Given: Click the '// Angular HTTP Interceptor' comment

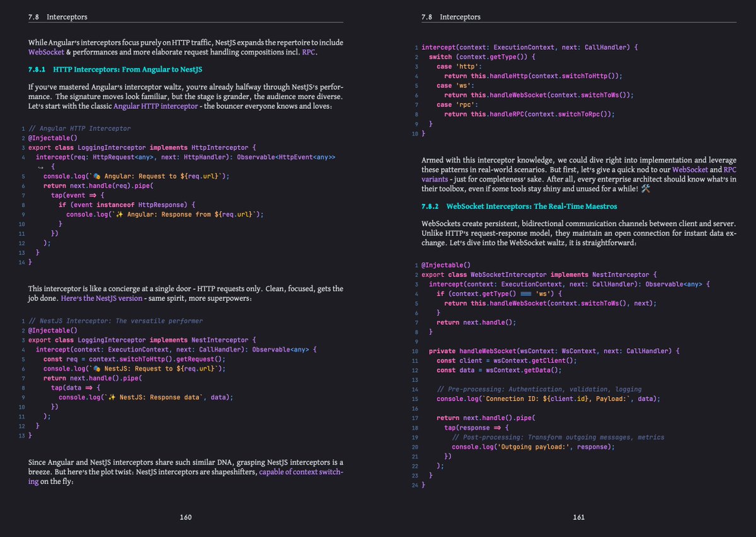Looking at the screenshot, I should point(80,128).
